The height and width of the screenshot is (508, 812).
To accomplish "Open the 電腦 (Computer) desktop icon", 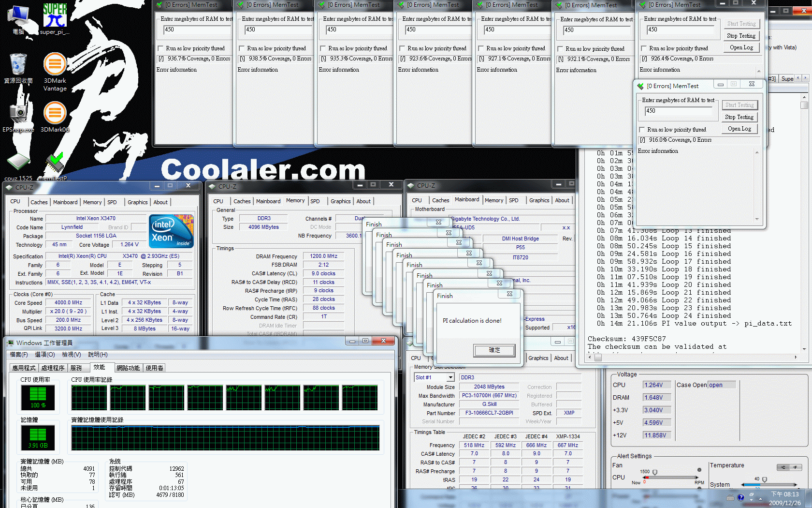I will tap(18, 17).
